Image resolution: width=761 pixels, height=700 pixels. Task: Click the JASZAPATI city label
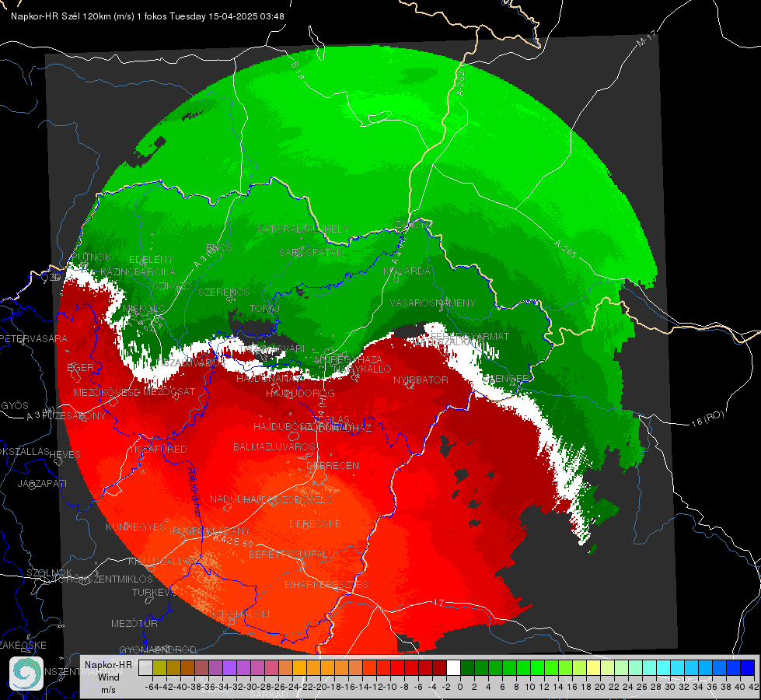(42, 483)
